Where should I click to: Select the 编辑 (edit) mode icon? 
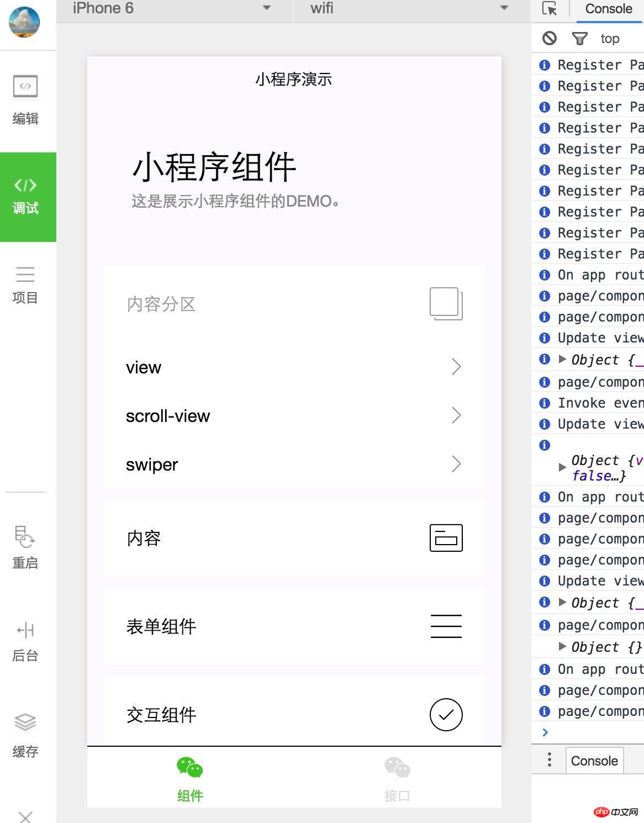tap(25, 87)
